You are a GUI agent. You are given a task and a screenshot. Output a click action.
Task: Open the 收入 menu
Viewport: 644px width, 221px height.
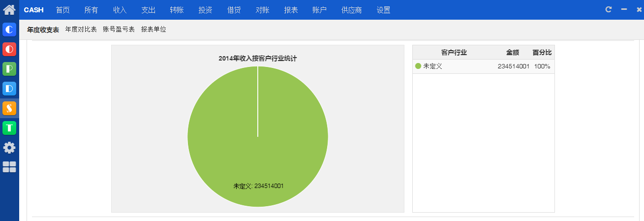(x=120, y=10)
